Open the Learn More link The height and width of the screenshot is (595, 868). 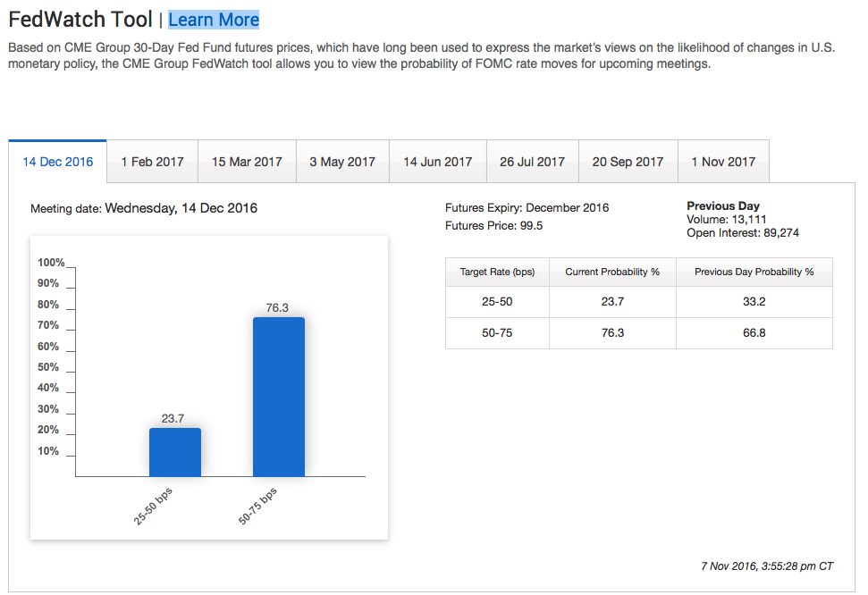(x=214, y=20)
